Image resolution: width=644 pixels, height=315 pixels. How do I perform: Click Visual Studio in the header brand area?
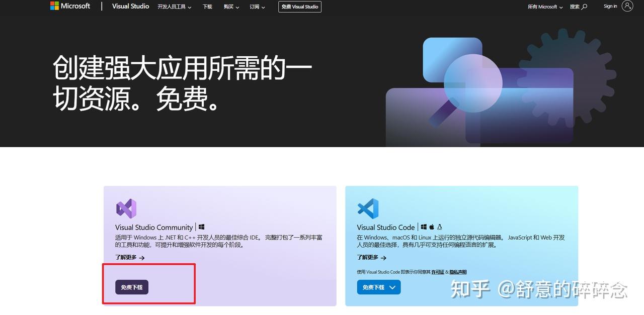pyautogui.click(x=130, y=6)
